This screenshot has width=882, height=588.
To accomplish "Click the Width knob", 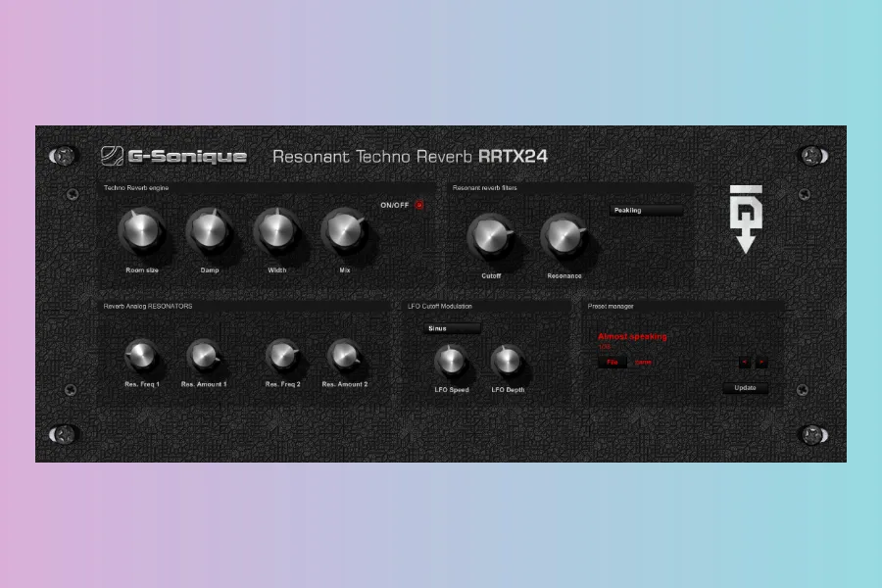I will click(x=276, y=231).
